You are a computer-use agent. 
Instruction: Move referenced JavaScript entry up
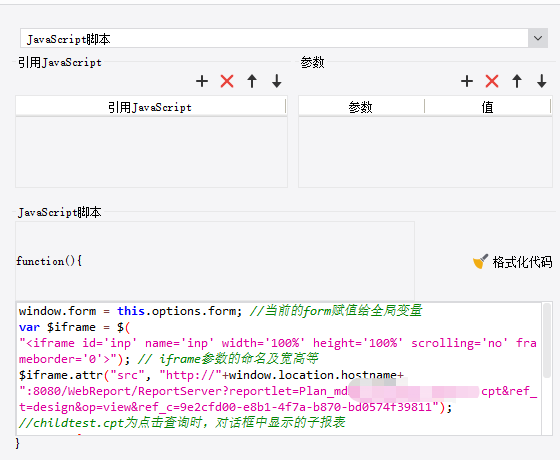(252, 81)
